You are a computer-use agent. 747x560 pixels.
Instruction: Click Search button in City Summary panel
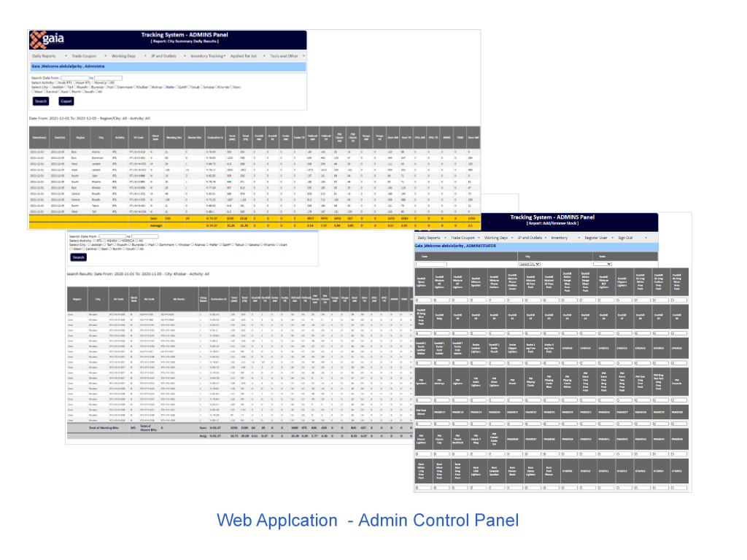[41, 101]
